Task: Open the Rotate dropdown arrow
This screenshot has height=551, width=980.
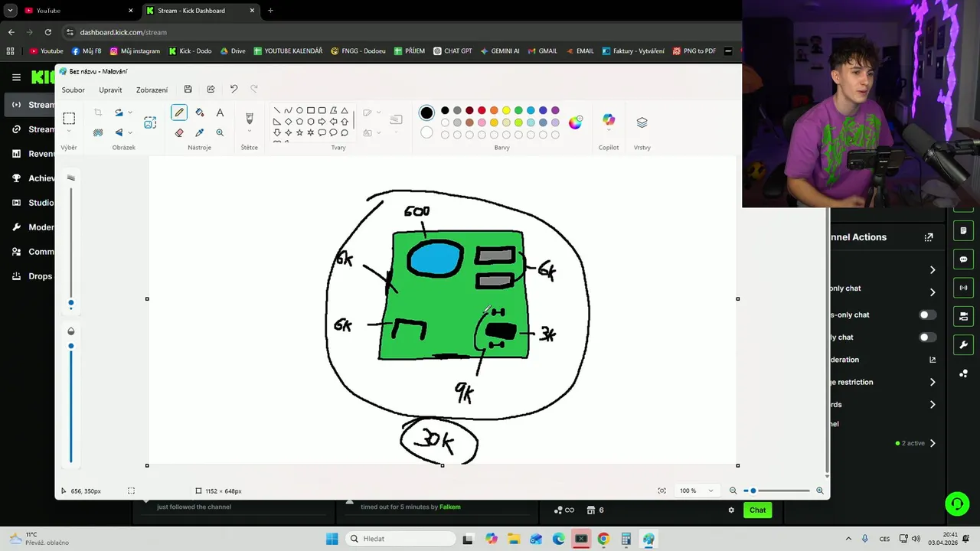Action: (x=130, y=112)
